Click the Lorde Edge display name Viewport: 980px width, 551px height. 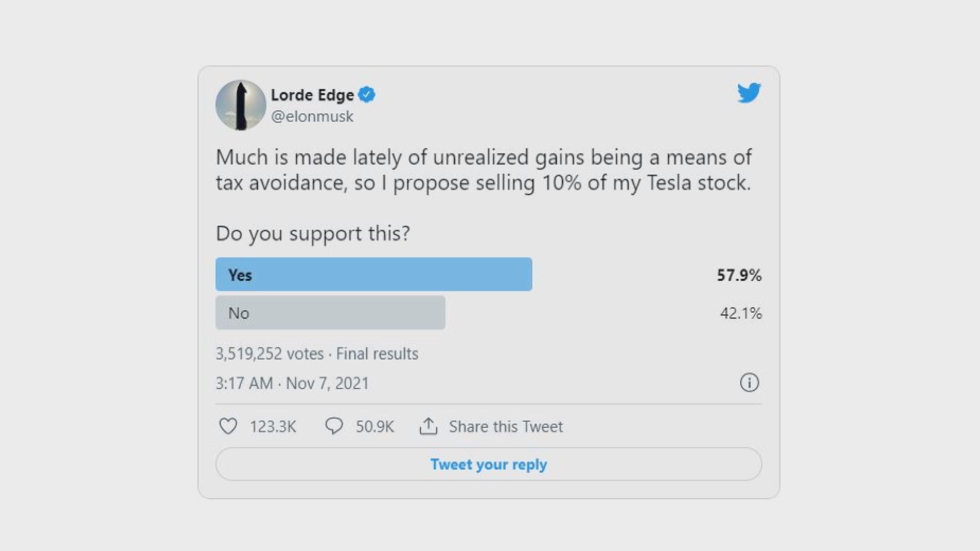[x=312, y=95]
